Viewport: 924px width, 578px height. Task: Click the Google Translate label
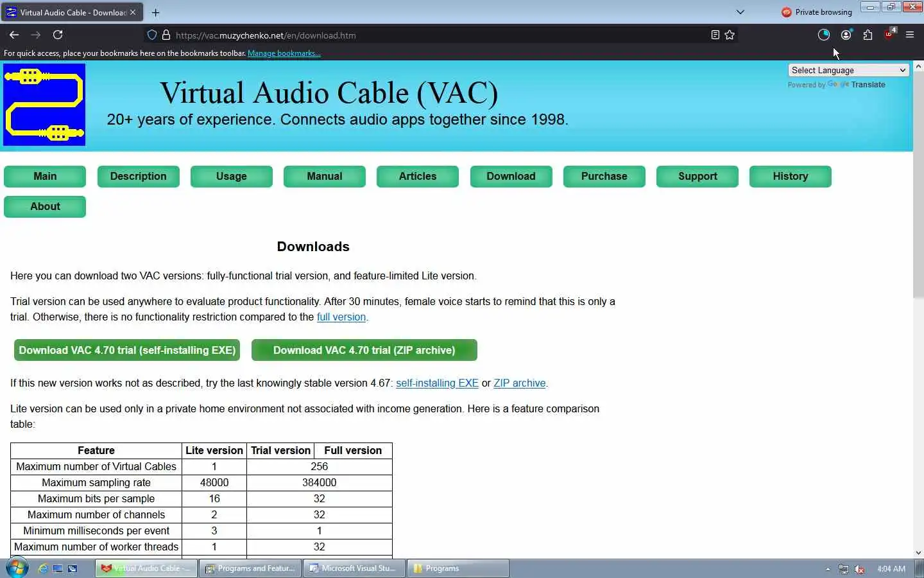click(856, 85)
